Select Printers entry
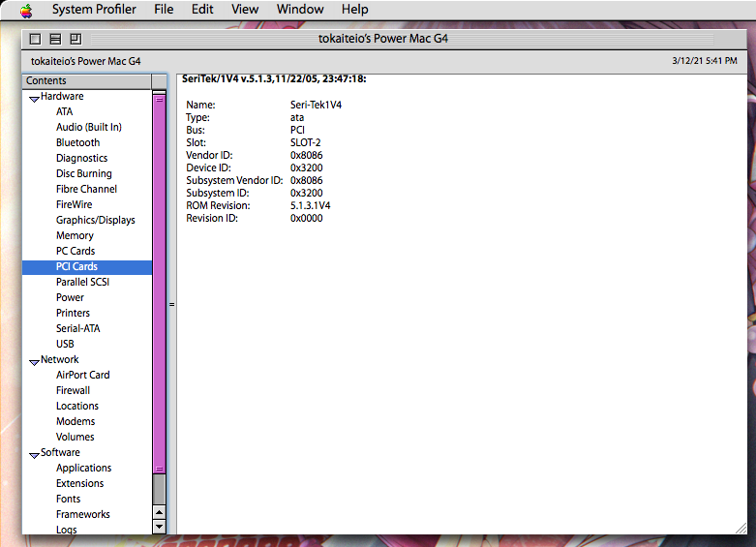The height and width of the screenshot is (547, 756). pyautogui.click(x=73, y=313)
